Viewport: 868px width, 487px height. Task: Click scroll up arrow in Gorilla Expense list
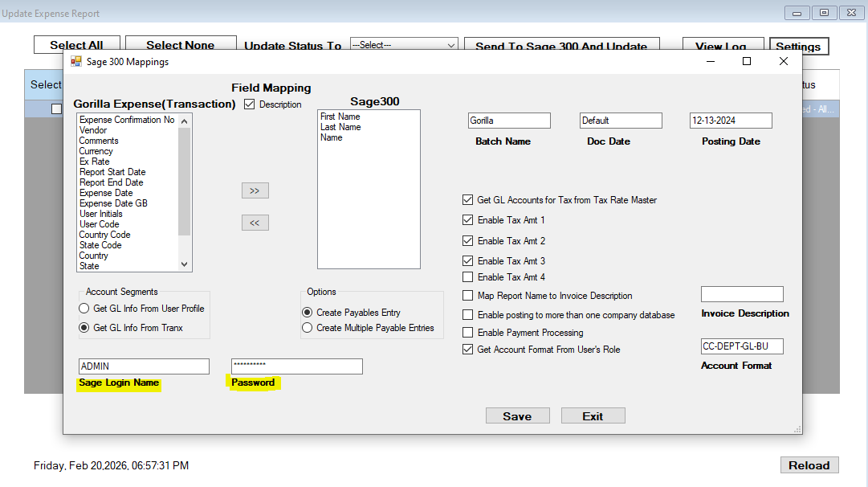[185, 121]
